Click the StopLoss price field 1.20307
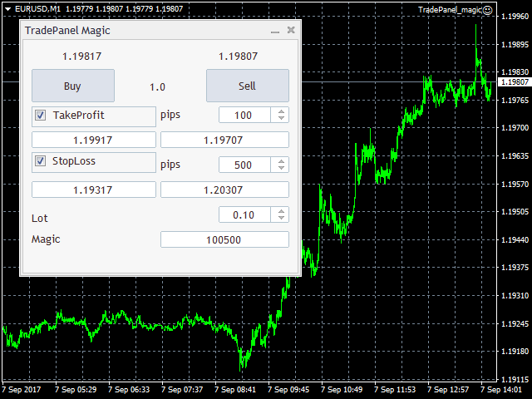The height and width of the screenshot is (399, 532). pyautogui.click(x=224, y=190)
